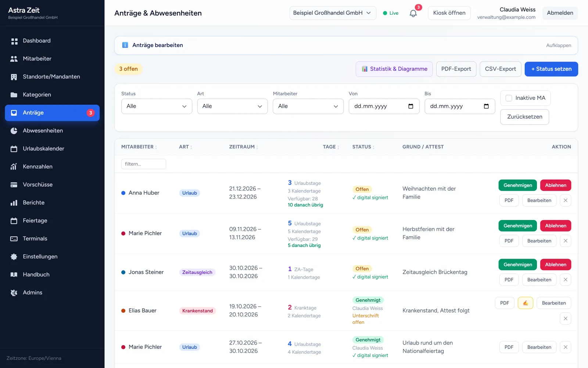Viewport: 588px width, 368px height.
Task: Enable the Inaktive MA checkbox
Action: pyautogui.click(x=509, y=98)
